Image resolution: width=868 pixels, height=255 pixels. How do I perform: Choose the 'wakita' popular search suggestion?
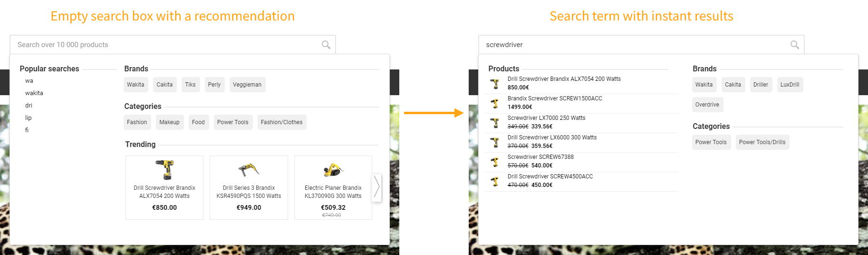click(x=34, y=93)
